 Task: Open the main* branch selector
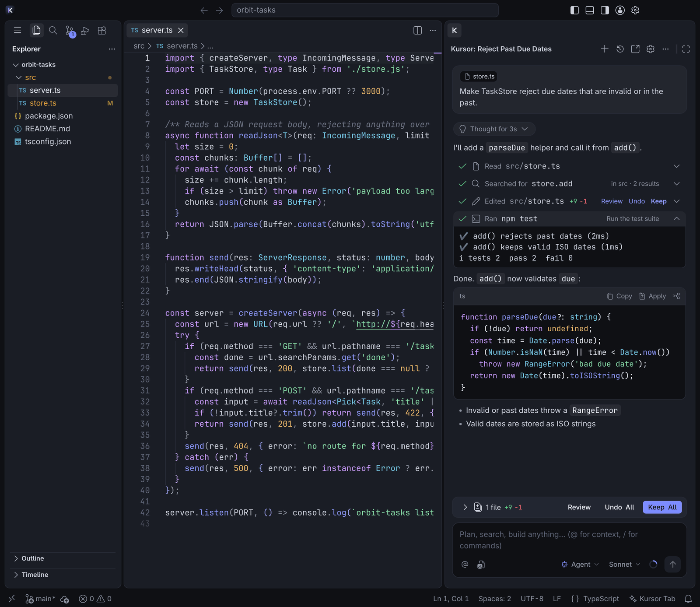point(40,599)
